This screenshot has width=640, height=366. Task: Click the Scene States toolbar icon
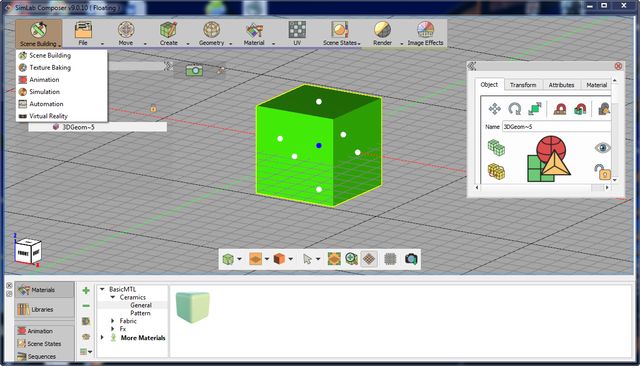coord(340,30)
